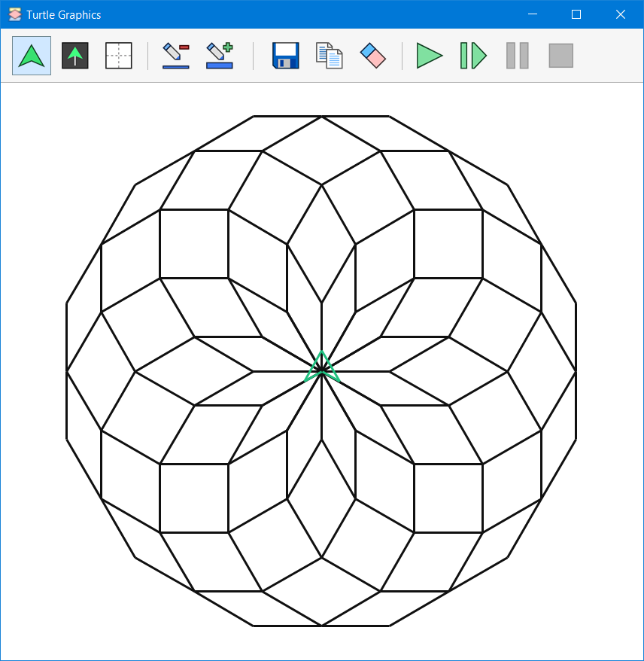Viewport: 644px width, 661px height.
Task: Click the grey Pause button
Action: (517, 56)
